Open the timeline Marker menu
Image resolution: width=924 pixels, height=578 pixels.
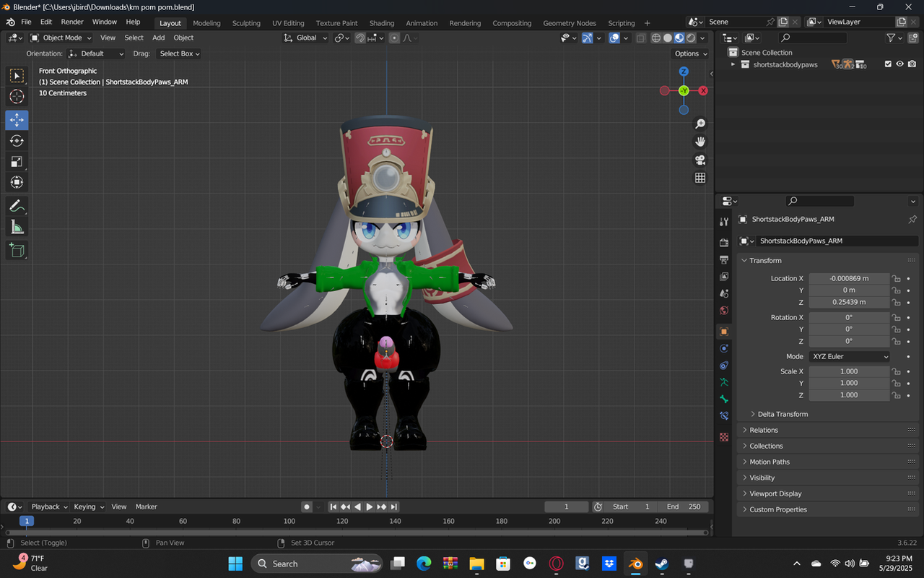(147, 507)
